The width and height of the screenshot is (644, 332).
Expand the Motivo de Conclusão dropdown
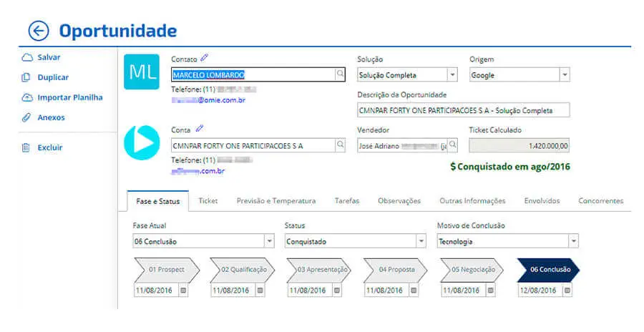[x=572, y=241]
